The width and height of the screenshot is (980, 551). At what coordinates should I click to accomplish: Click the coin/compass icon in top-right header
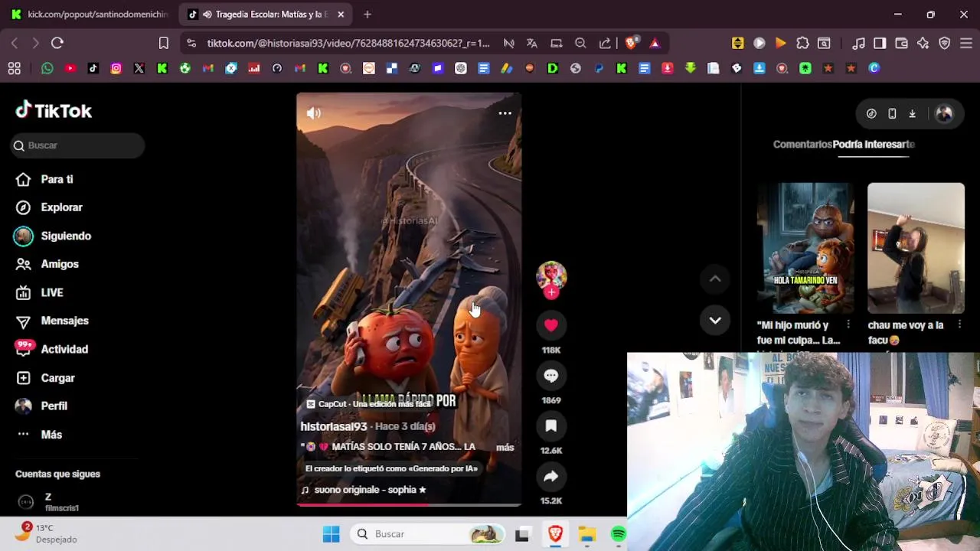[871, 113]
